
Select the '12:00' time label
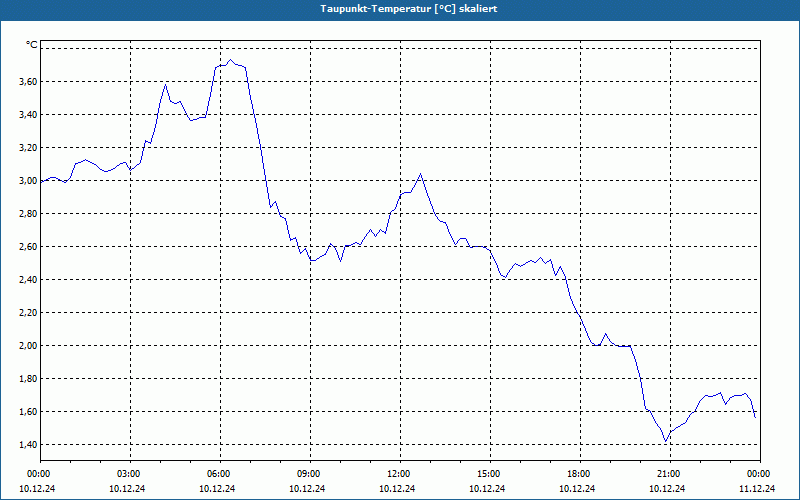tap(397, 474)
